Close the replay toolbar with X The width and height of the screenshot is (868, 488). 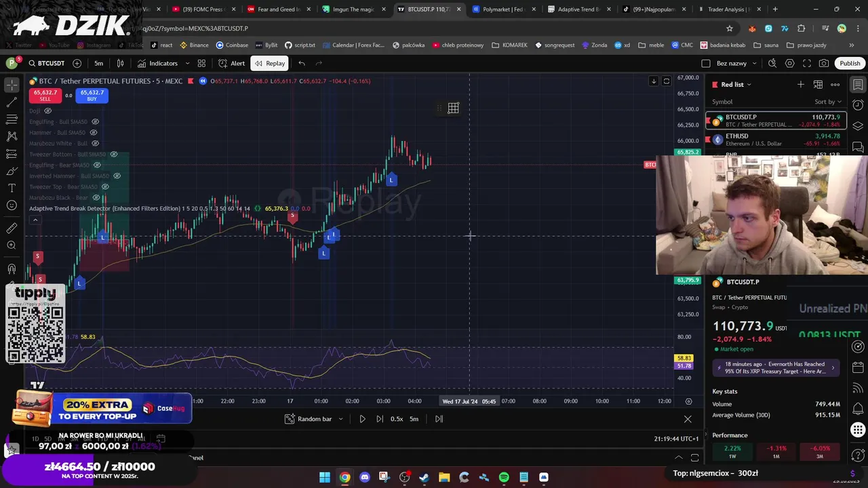pos(688,419)
